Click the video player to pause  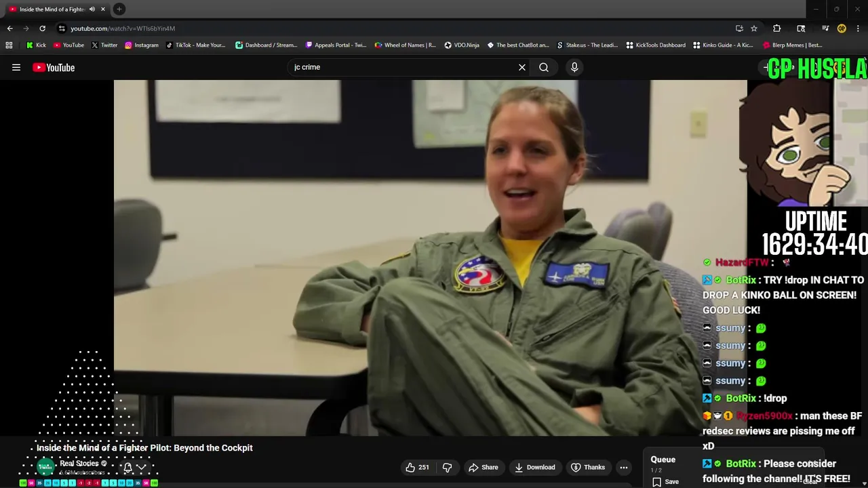point(430,258)
